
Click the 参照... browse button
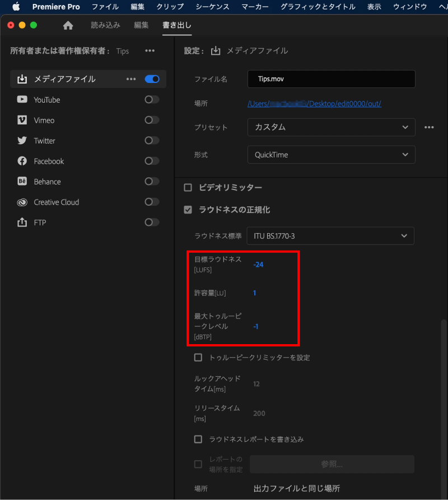click(x=332, y=464)
